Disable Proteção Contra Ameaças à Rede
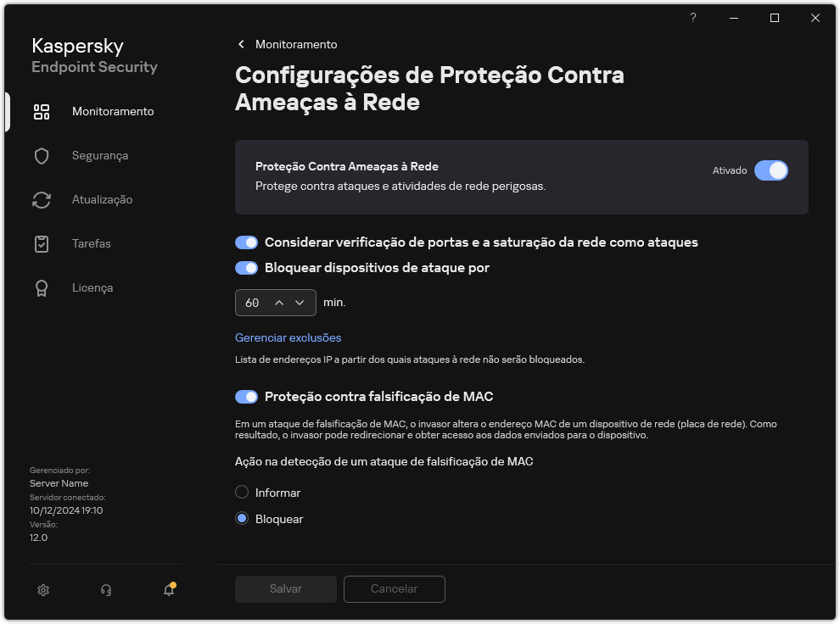 (771, 170)
